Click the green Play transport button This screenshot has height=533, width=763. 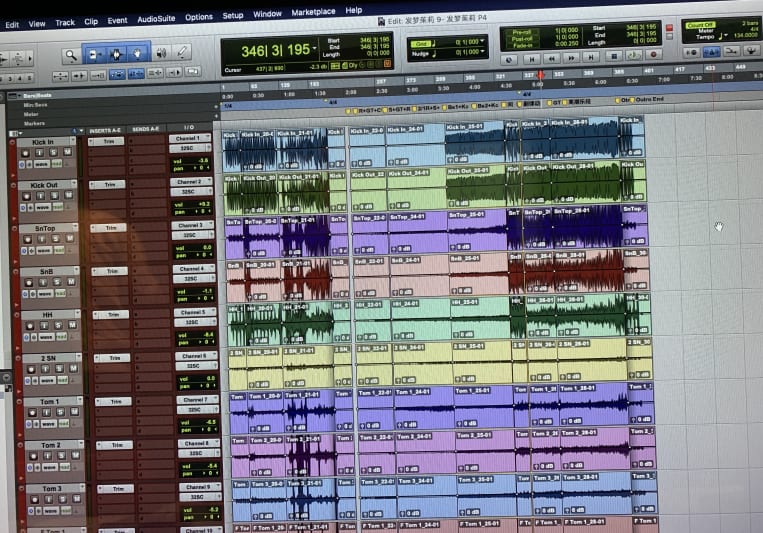633,55
